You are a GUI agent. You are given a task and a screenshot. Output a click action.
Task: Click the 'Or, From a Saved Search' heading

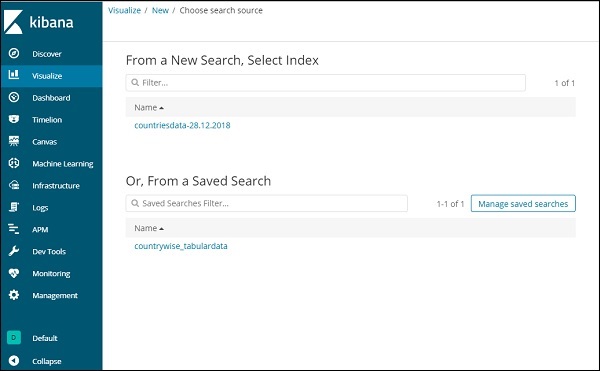pyautogui.click(x=198, y=181)
